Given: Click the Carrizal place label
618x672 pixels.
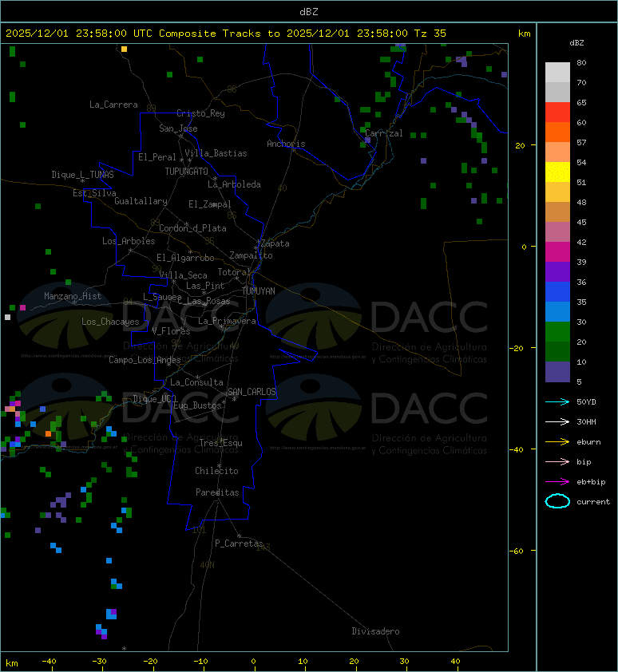Looking at the screenshot, I should coord(384,133).
